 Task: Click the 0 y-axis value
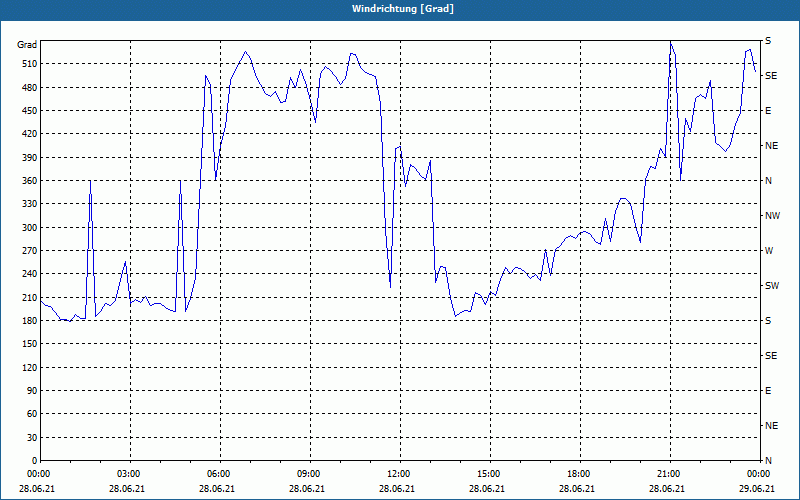click(x=34, y=461)
